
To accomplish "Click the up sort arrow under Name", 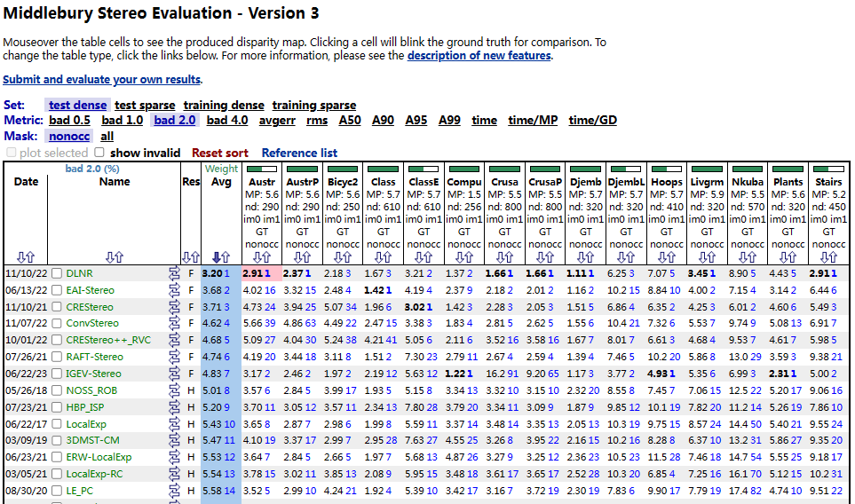I will (120, 256).
